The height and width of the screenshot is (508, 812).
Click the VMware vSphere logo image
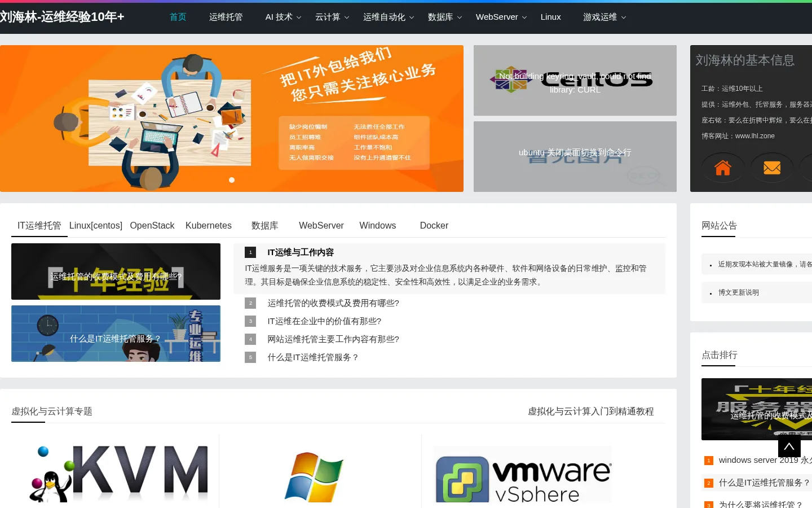pos(523,474)
